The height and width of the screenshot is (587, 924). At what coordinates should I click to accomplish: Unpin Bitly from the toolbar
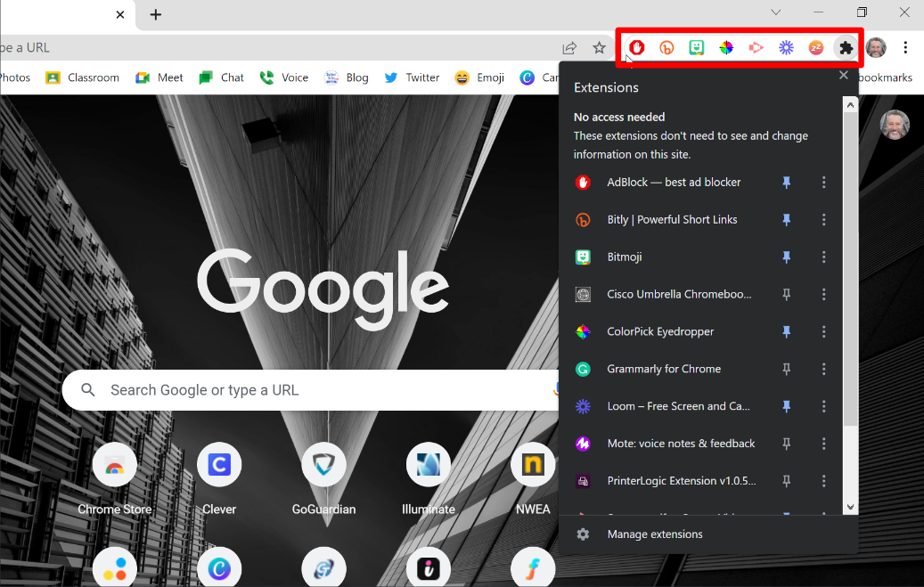pyautogui.click(x=786, y=220)
